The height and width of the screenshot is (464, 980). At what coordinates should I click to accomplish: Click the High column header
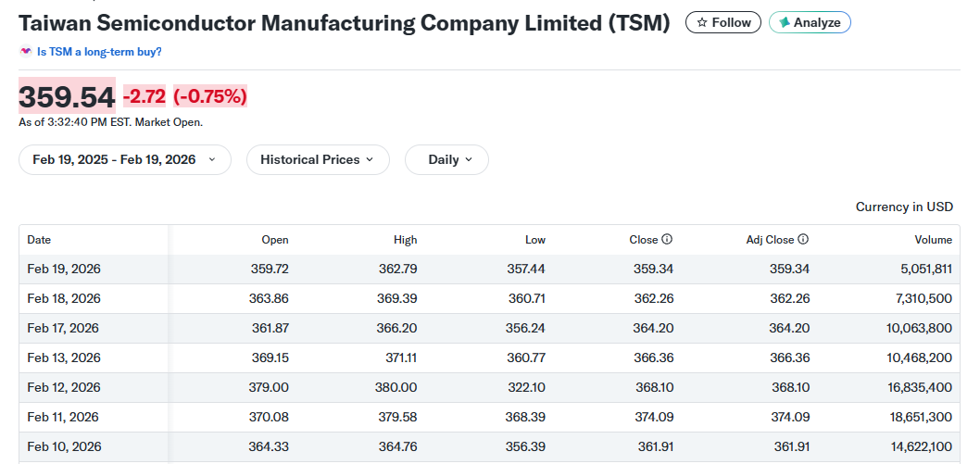click(405, 240)
